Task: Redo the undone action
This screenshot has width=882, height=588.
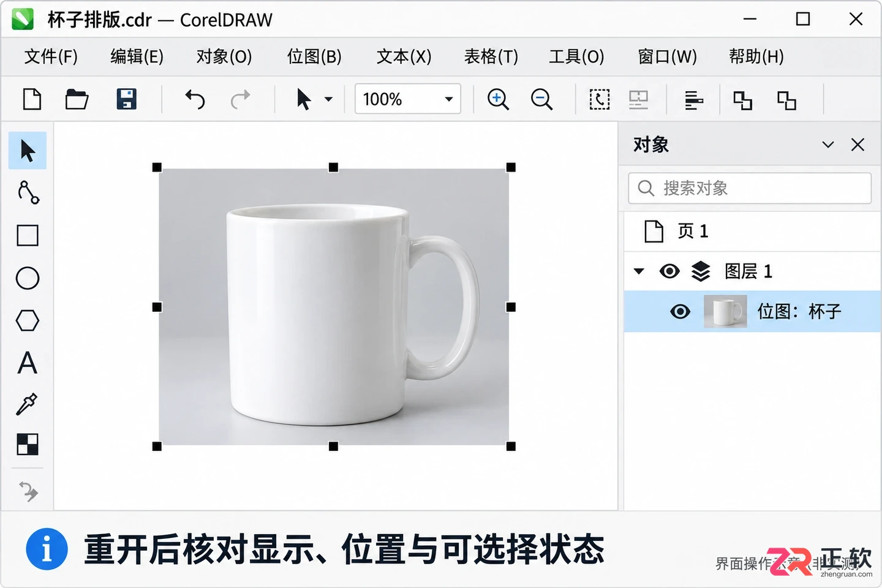Action: 240,99
